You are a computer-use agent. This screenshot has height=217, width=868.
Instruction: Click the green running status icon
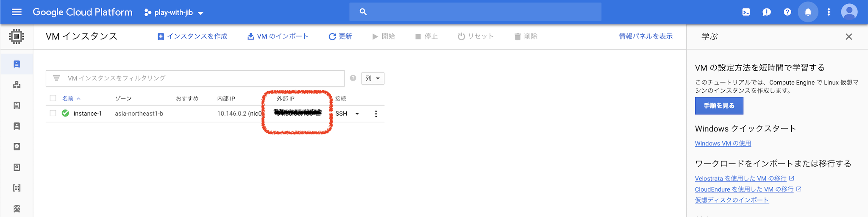point(65,113)
